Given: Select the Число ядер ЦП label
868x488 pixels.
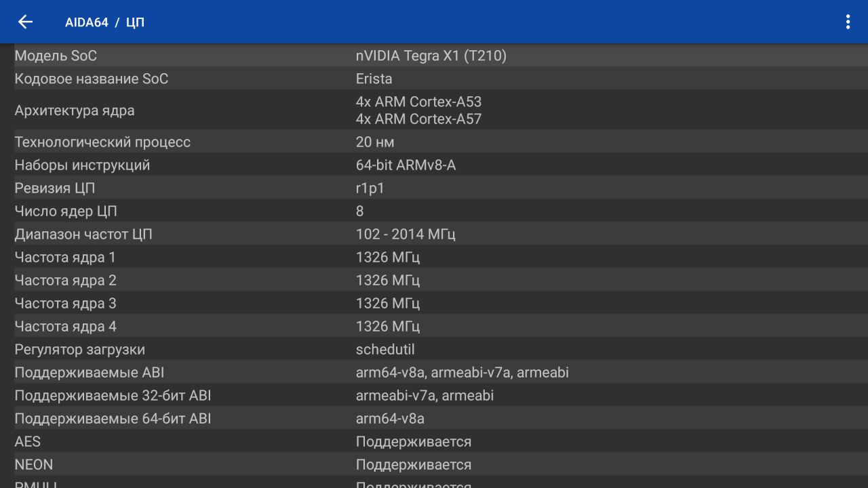Looking at the screenshot, I should (x=66, y=211).
